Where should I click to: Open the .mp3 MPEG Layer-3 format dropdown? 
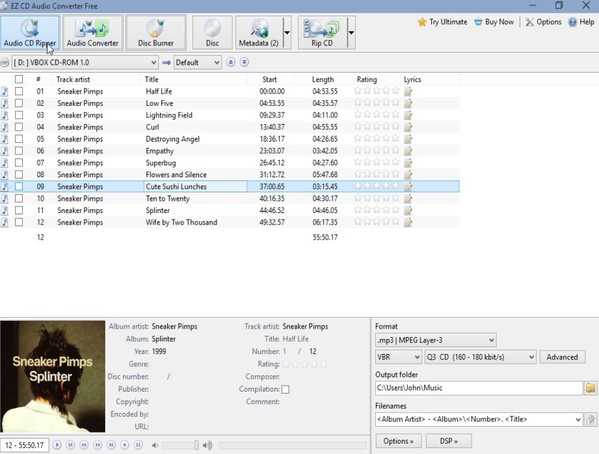pos(436,340)
